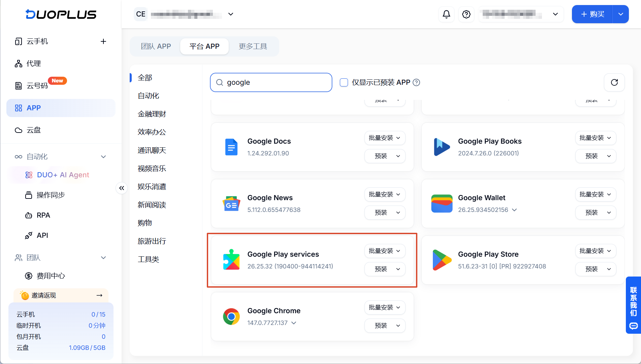Open 批量安装 dropdown for Google Play Store

point(596,251)
